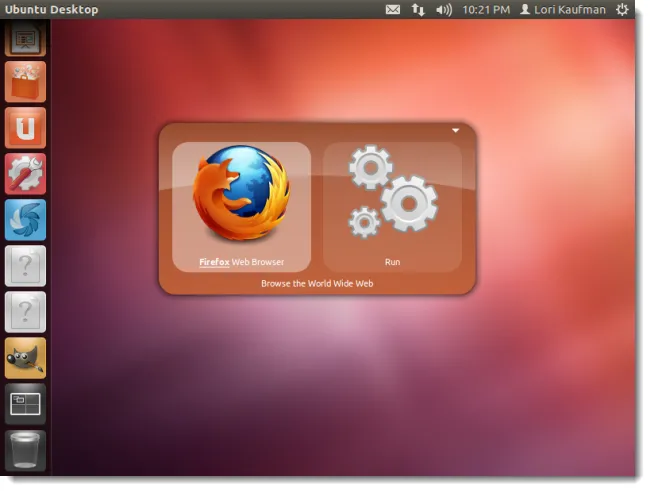Open the GIMP icon in launcher
Image resolution: width=650 pixels, height=491 pixels.
click(25, 358)
